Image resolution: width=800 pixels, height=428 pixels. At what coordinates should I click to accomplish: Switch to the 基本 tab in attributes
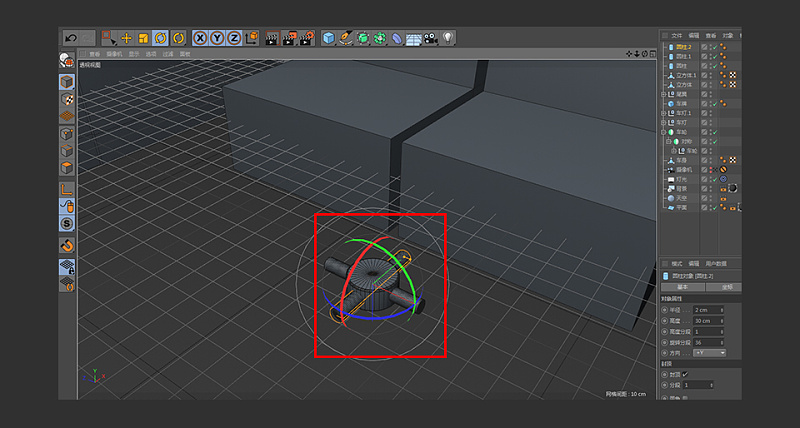(x=683, y=287)
